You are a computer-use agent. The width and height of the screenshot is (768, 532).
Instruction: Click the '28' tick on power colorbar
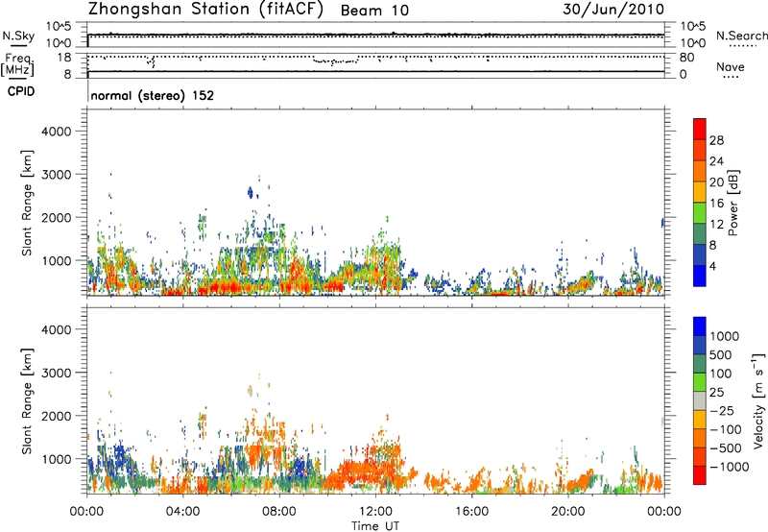716,140
